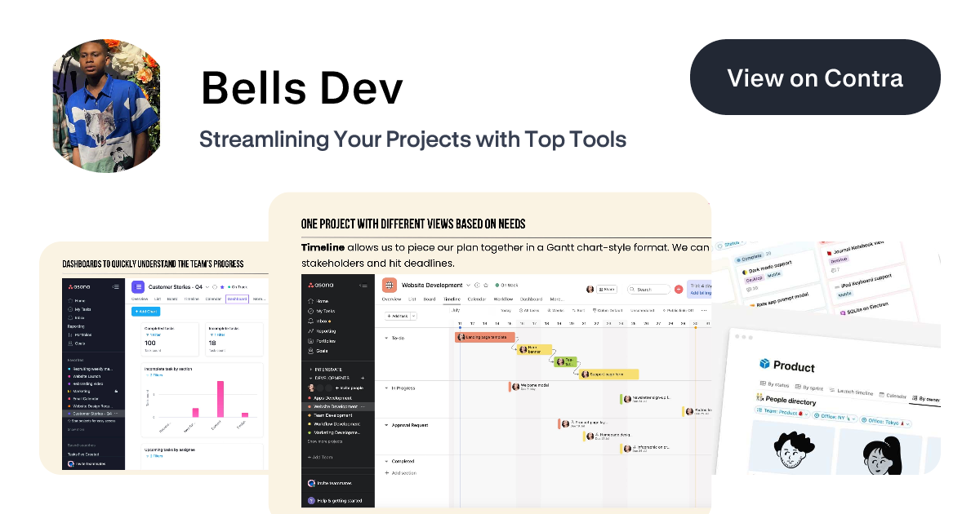This screenshot has height=514, width=980.
Task: Collapse sidebar in the Website Development window
Action: click(363, 286)
